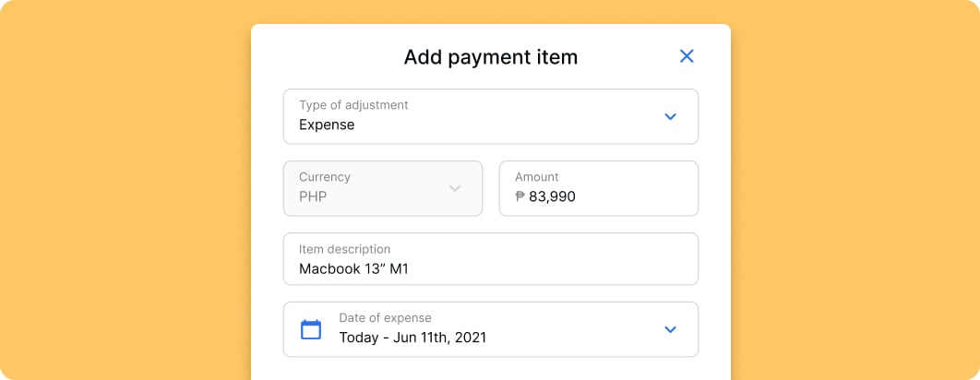This screenshot has width=980, height=380.
Task: Expand the Date of expense chevron
Action: pos(671,329)
